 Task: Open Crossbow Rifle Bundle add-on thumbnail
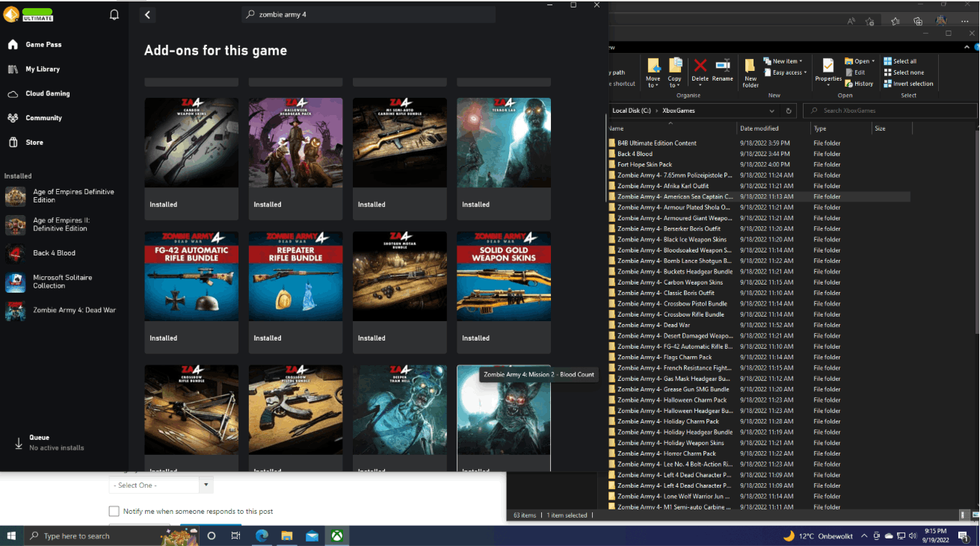tap(191, 410)
